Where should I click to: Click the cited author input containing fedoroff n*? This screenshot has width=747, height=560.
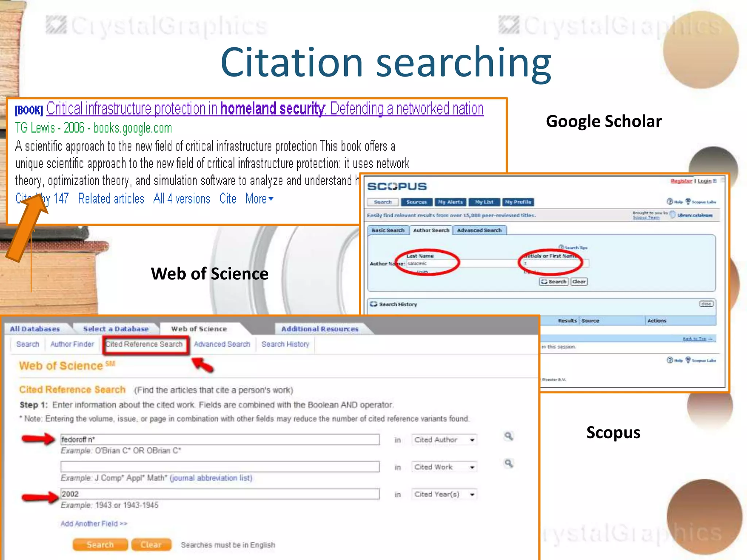point(220,439)
